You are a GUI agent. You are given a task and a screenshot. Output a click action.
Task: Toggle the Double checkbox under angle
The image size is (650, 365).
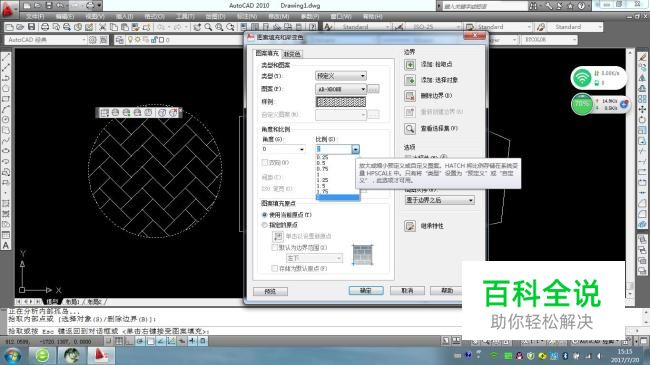point(264,163)
